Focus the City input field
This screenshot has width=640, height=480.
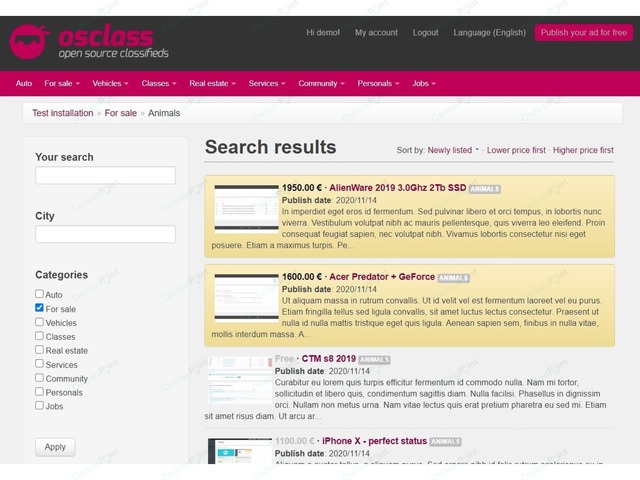click(105, 234)
